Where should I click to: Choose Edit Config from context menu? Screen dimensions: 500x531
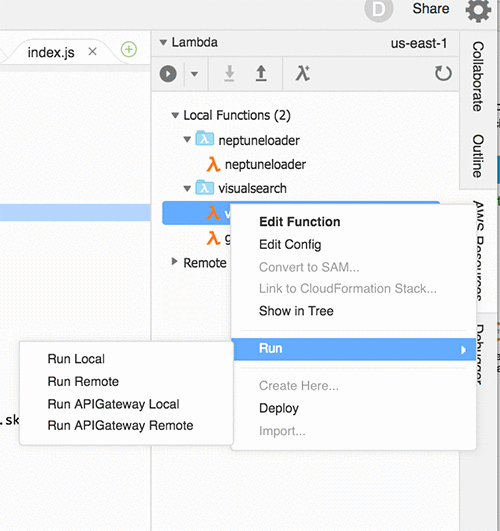(290, 245)
